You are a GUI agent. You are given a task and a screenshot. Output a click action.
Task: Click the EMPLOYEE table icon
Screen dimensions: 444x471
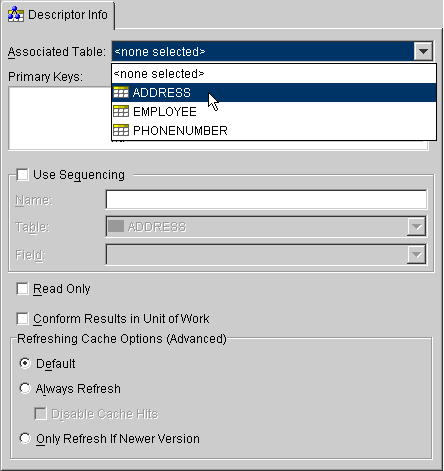point(121,111)
